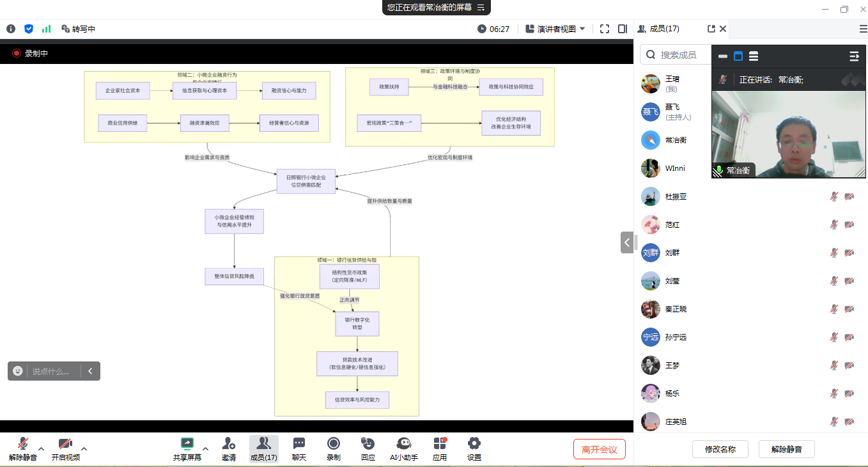Open the 应用 apps icon
868x467 pixels.
click(x=439, y=448)
